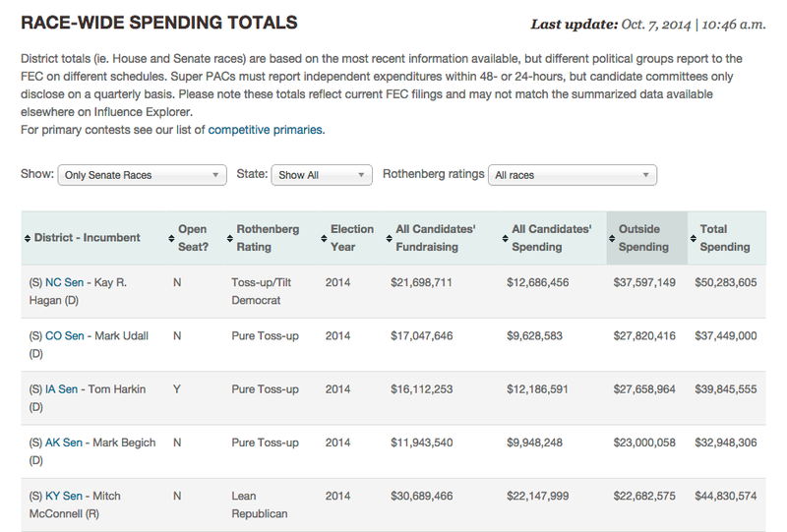
Task: Click sort arrows beside Open Seat header
Action: point(171,238)
